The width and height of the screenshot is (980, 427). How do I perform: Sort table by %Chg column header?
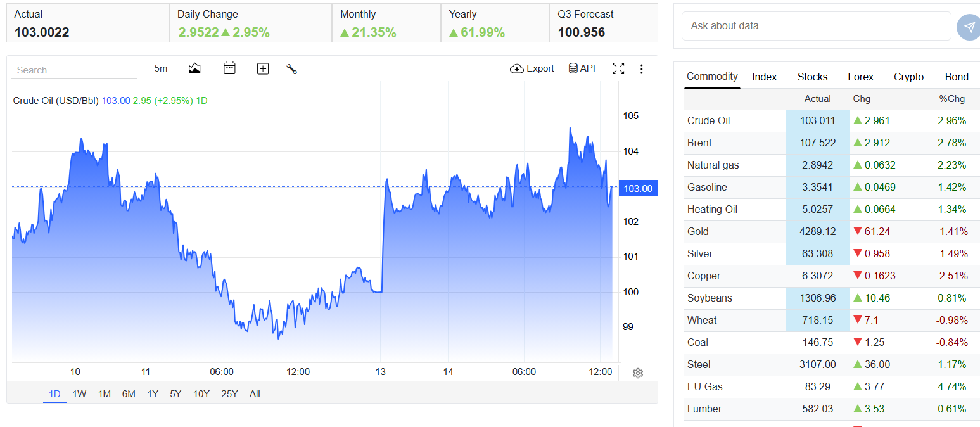[x=951, y=99]
